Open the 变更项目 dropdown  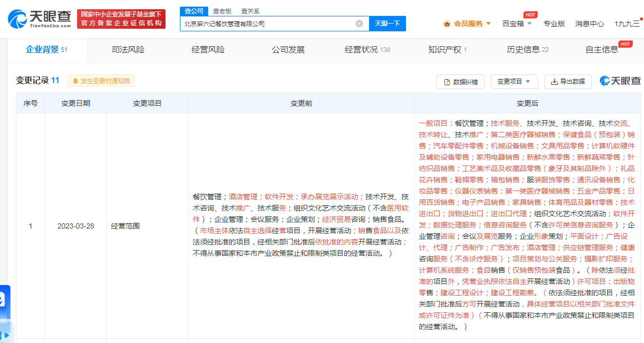[x=514, y=81]
